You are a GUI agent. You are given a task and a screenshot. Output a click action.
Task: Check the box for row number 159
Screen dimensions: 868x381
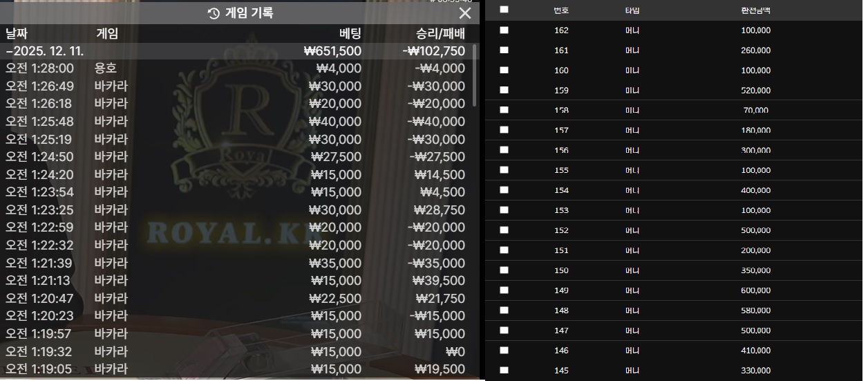pyautogui.click(x=504, y=90)
